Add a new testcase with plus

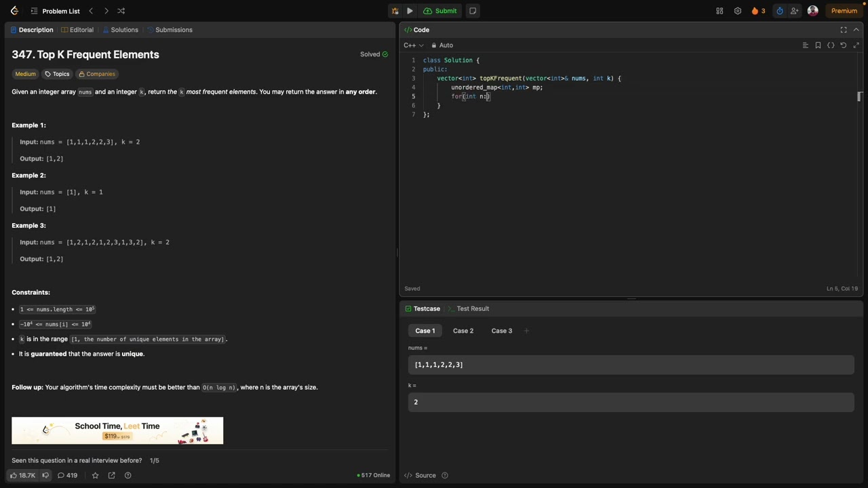(x=526, y=331)
